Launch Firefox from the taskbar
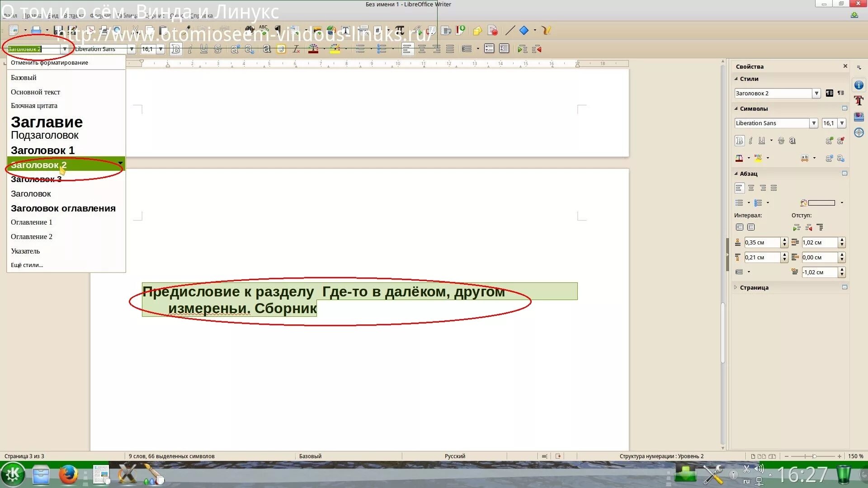 click(x=68, y=475)
